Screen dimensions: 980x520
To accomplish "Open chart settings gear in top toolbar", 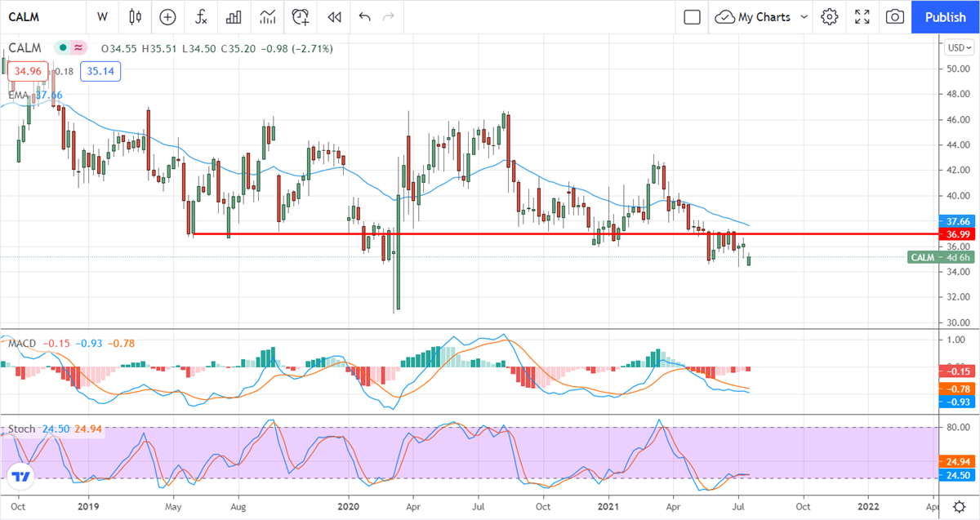I will pos(830,17).
